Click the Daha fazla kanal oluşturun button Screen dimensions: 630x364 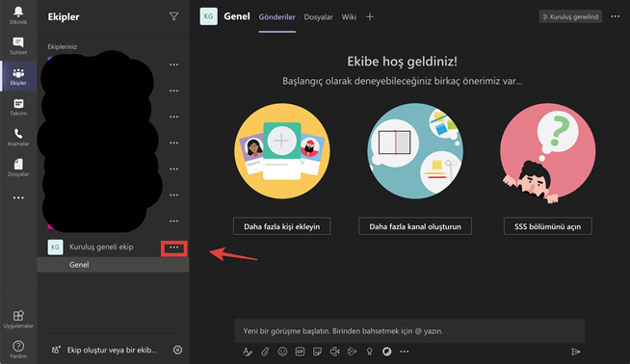click(x=415, y=226)
